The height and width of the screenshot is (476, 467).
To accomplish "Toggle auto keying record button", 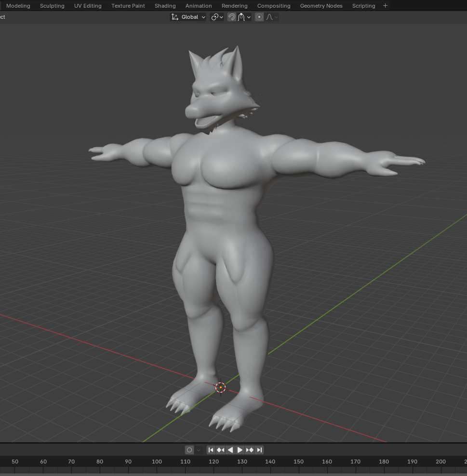I will pos(189,450).
